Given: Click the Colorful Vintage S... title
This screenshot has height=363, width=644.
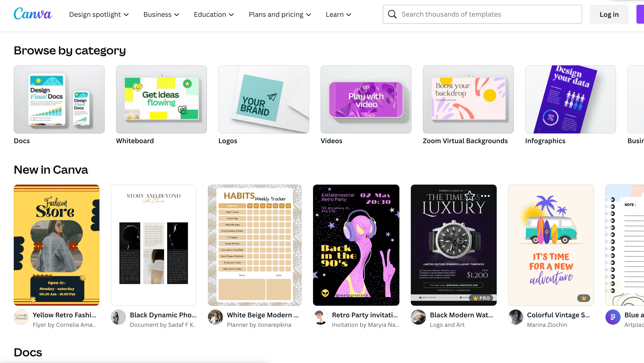Looking at the screenshot, I should point(558,315).
